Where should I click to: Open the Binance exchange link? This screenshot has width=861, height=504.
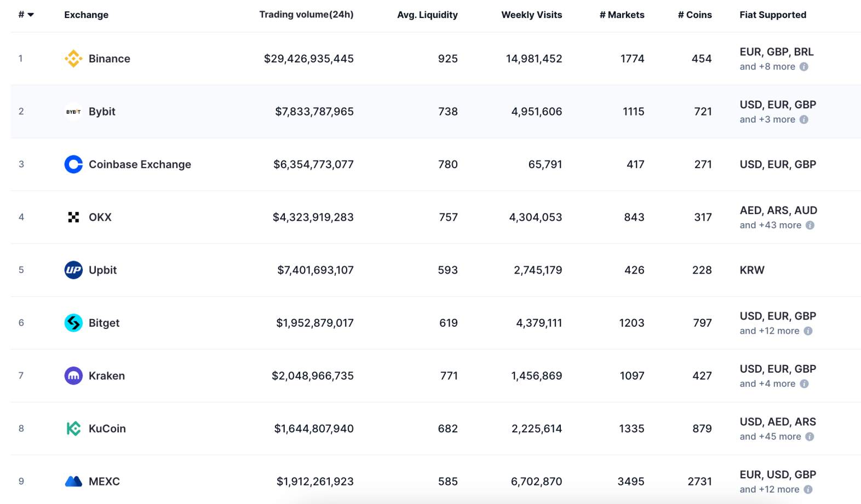click(110, 59)
